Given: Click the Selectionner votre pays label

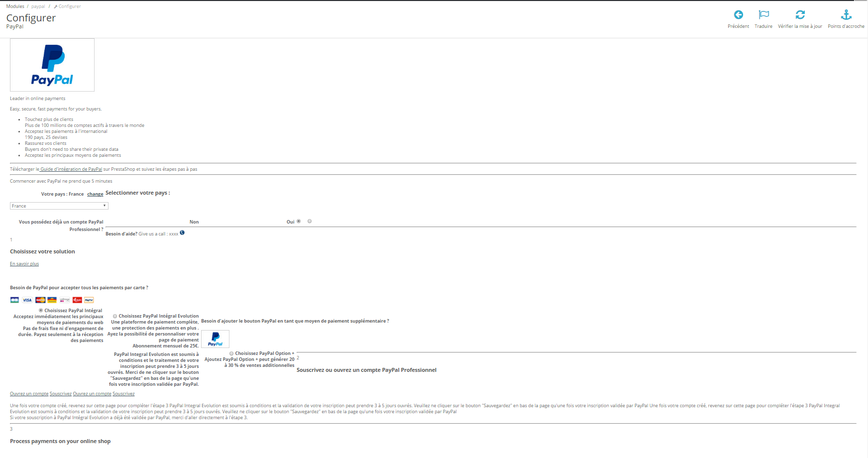Looking at the screenshot, I should pyautogui.click(x=138, y=193).
